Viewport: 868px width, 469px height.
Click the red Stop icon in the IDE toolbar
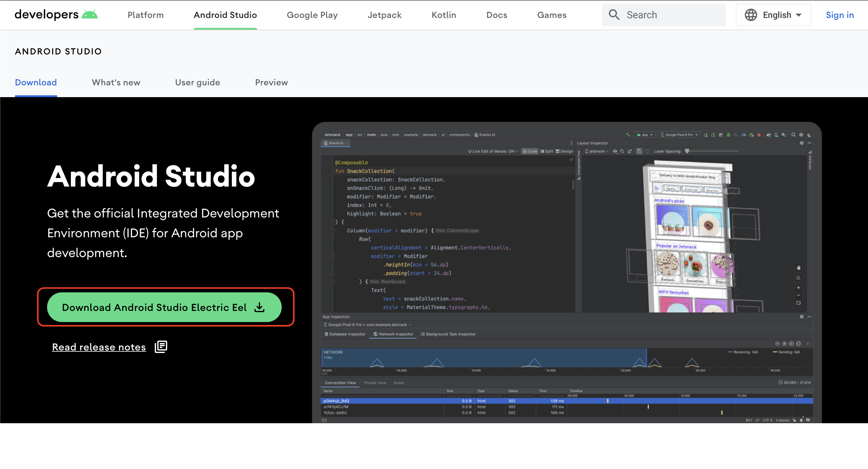click(759, 135)
